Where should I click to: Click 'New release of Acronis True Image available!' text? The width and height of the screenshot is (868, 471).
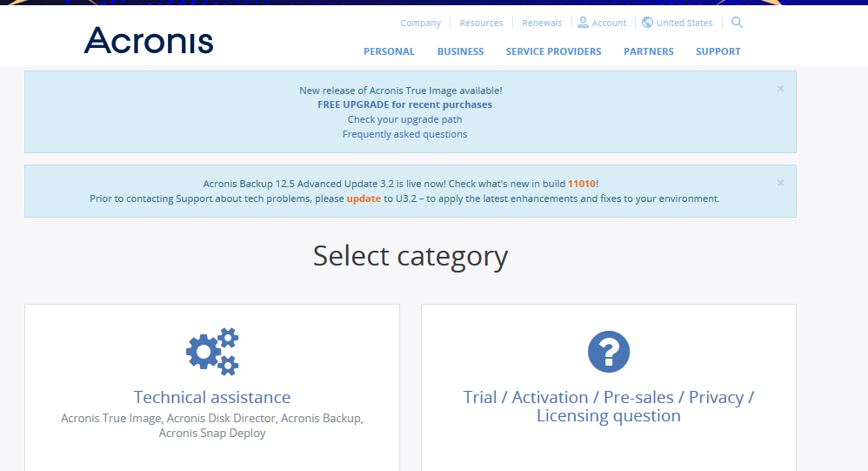click(401, 91)
